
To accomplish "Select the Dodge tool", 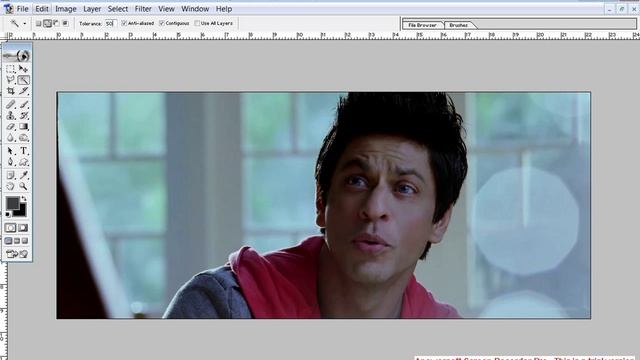I will point(23,138).
